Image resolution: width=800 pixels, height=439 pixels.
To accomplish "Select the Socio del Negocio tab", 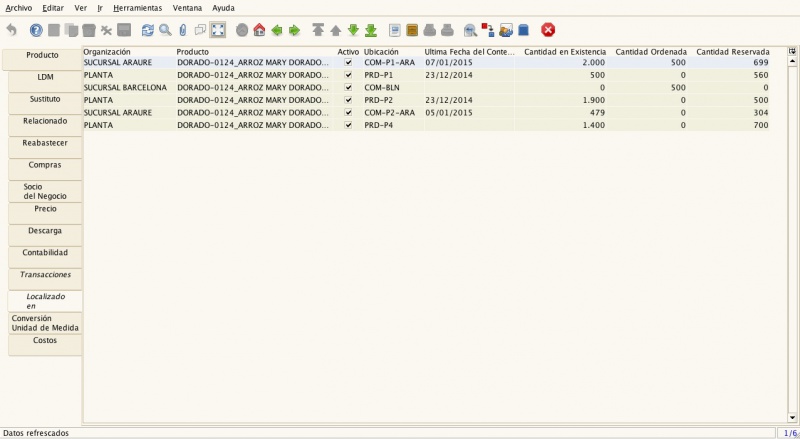I will [45, 191].
